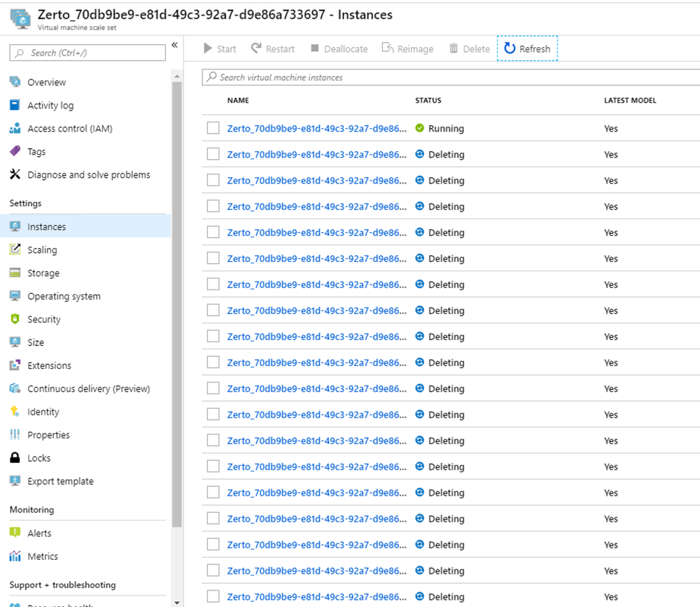The width and height of the screenshot is (700, 607).
Task: Click the sidebar Search (Ctrl+/) field
Action: coord(88,53)
